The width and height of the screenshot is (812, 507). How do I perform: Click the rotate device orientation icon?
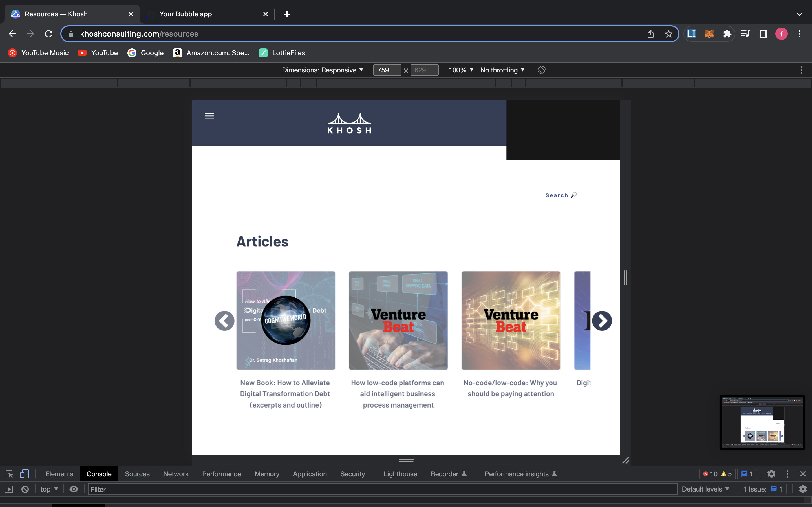[x=541, y=70]
